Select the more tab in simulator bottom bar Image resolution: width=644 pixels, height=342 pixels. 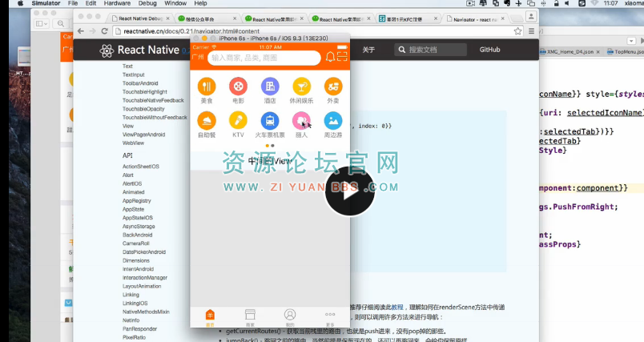(330, 317)
